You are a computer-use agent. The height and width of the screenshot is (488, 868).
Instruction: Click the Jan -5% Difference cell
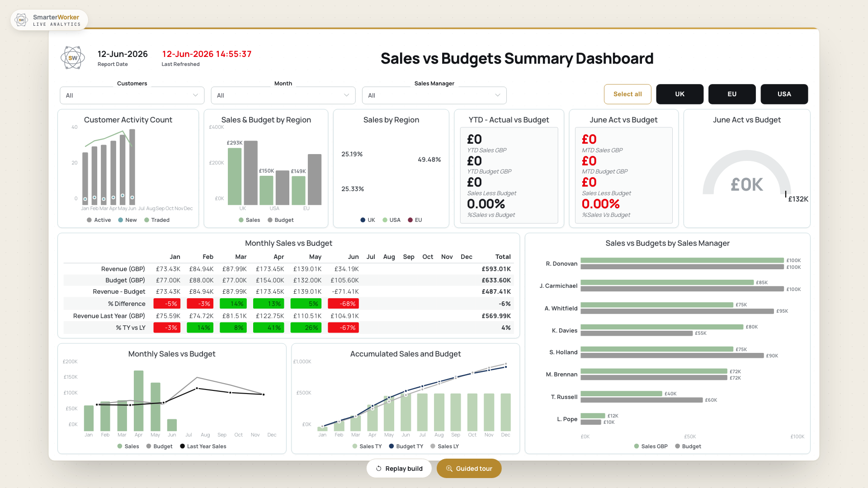click(x=167, y=304)
